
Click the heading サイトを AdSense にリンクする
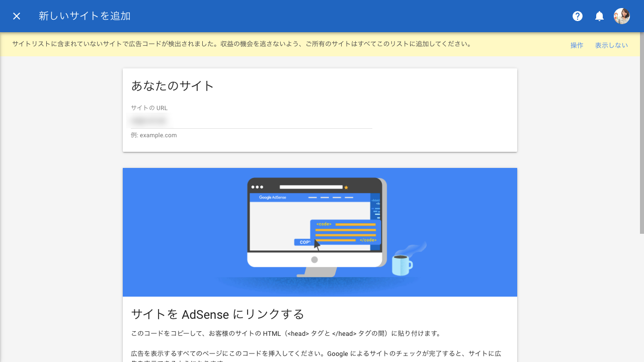[x=217, y=314]
